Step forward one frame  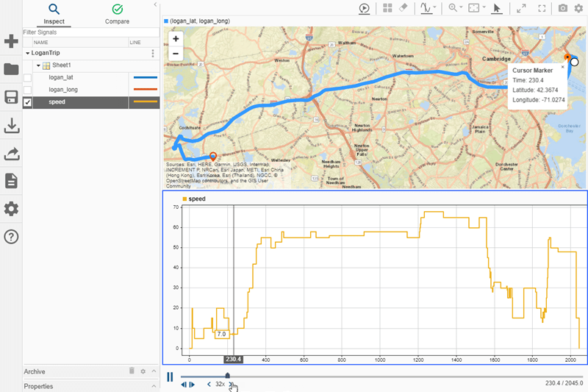click(x=192, y=385)
